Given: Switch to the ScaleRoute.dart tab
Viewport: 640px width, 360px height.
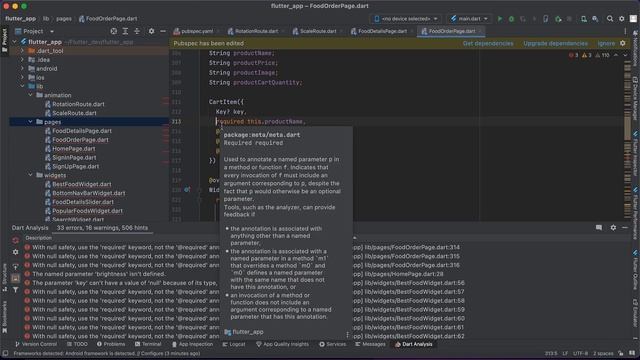Looking at the screenshot, I should (x=317, y=31).
